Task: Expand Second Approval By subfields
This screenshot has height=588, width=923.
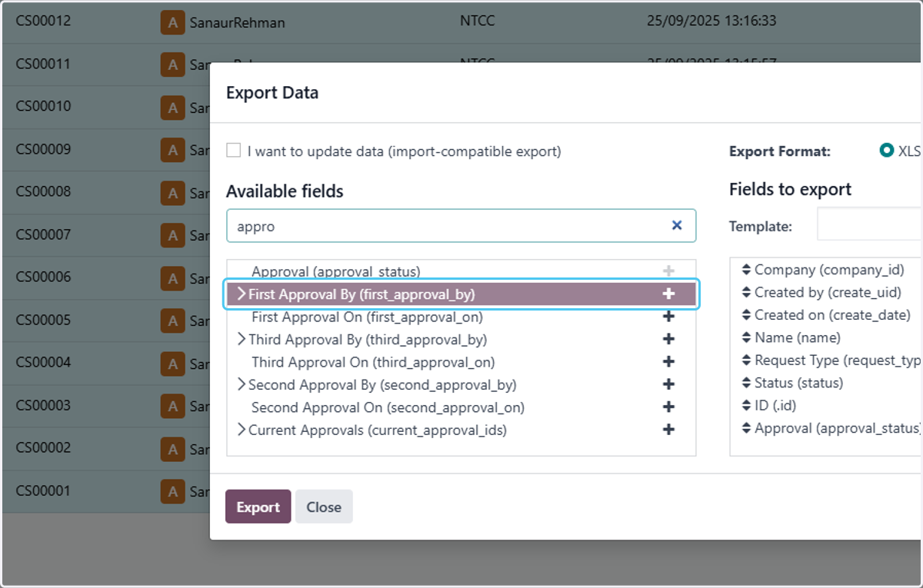Action: coord(241,384)
